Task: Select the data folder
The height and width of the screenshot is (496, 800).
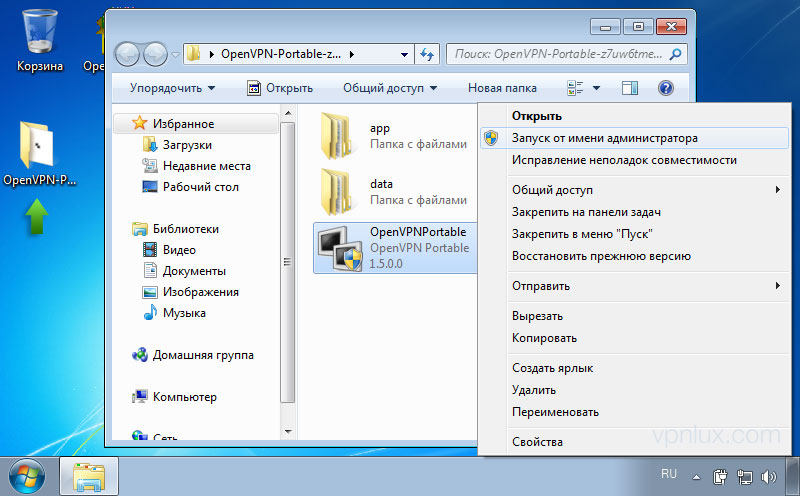Action: (x=394, y=192)
